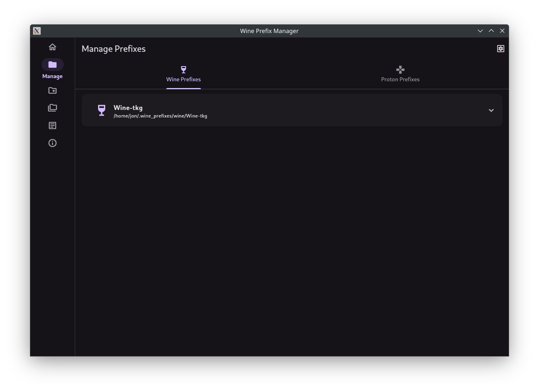Click the settings gear icon top right
The width and height of the screenshot is (539, 392).
pyautogui.click(x=501, y=49)
